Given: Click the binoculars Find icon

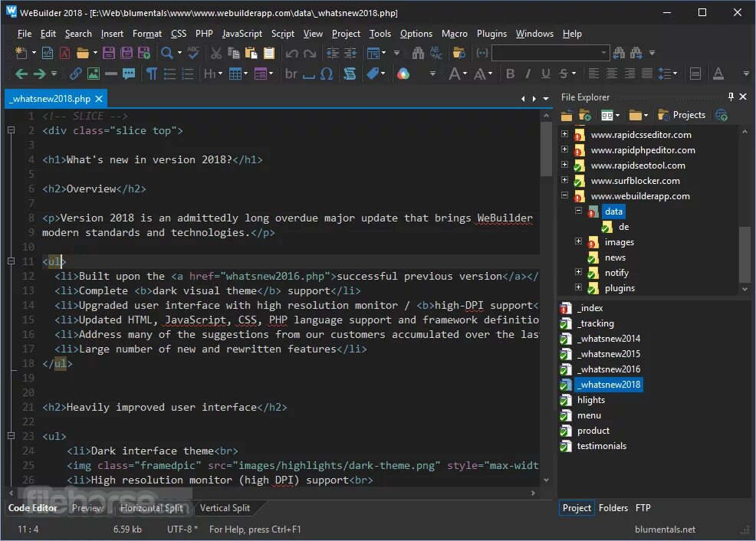Looking at the screenshot, I should (x=418, y=53).
